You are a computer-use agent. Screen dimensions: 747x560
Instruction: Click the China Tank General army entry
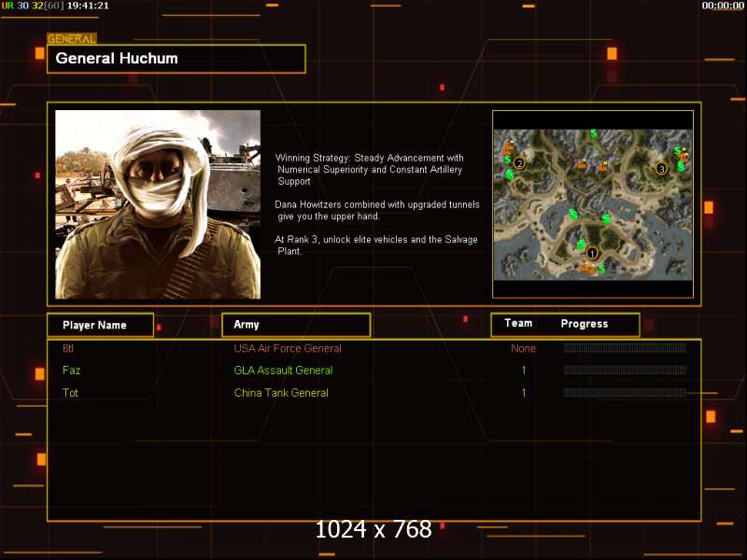pos(281,393)
